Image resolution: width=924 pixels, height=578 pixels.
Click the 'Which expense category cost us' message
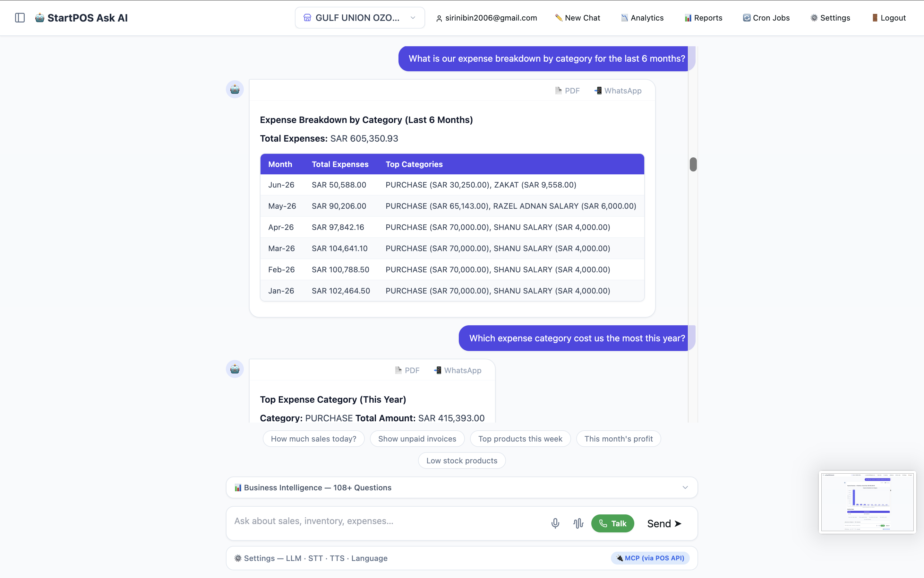[x=577, y=338]
